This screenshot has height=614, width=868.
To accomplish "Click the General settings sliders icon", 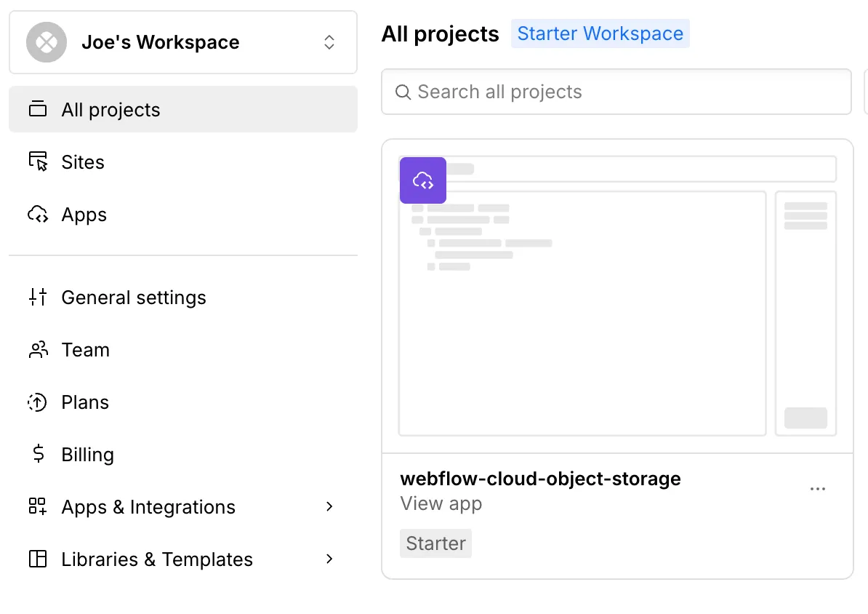I will 38,297.
